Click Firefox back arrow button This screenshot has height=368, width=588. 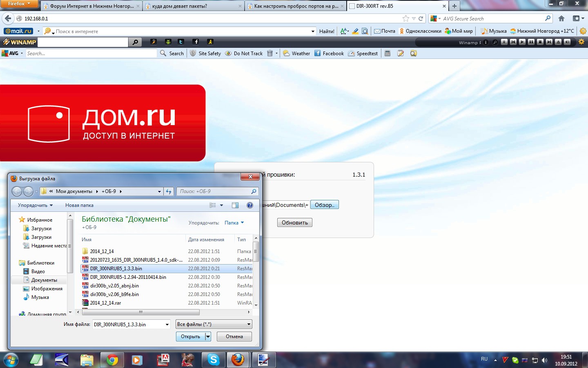[8, 18]
